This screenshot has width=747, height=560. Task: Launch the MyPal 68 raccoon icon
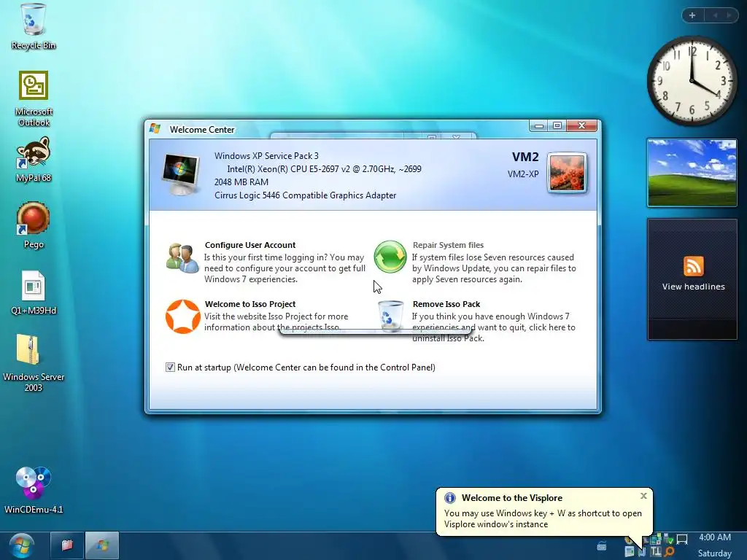pyautogui.click(x=34, y=160)
